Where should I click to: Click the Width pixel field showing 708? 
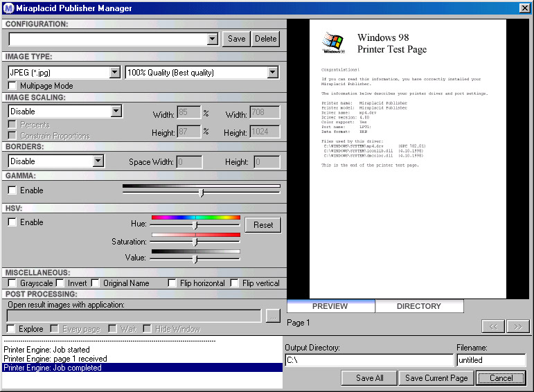tap(265, 112)
